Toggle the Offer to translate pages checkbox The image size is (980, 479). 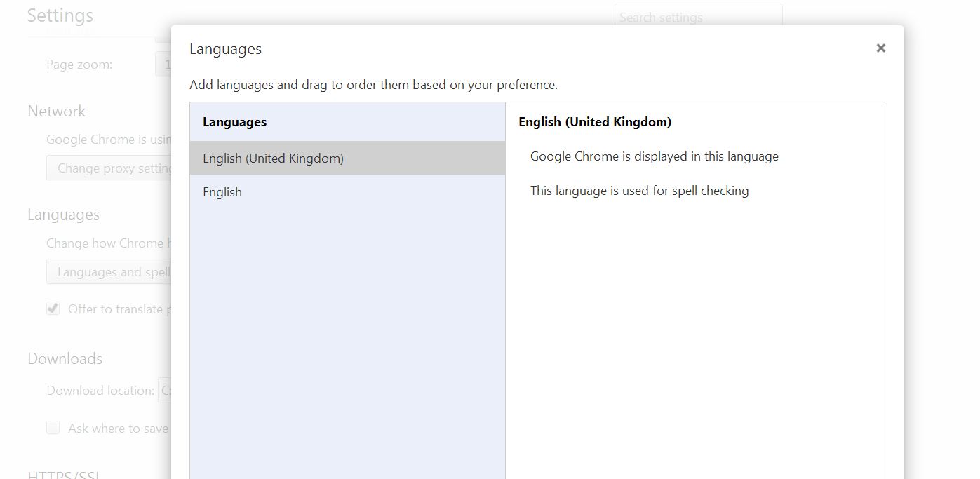53,309
